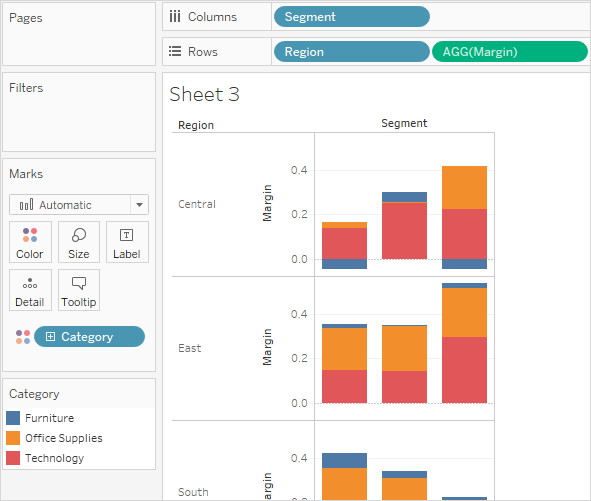Click the Region column header
This screenshot has height=501, width=591.
click(196, 125)
